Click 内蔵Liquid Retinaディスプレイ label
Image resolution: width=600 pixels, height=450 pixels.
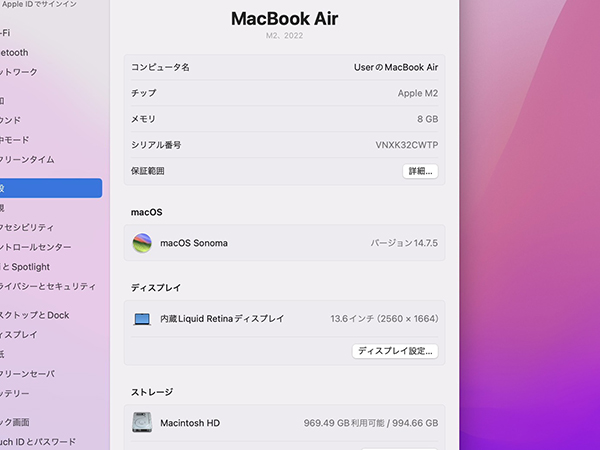[x=222, y=319]
